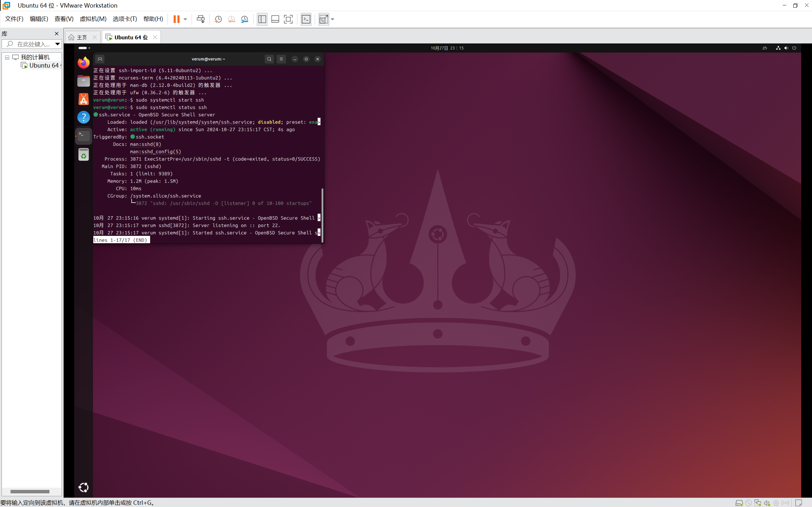Viewport: 812px width, 507px height.
Task: Open the VMware console view
Action: pyautogui.click(x=306, y=19)
